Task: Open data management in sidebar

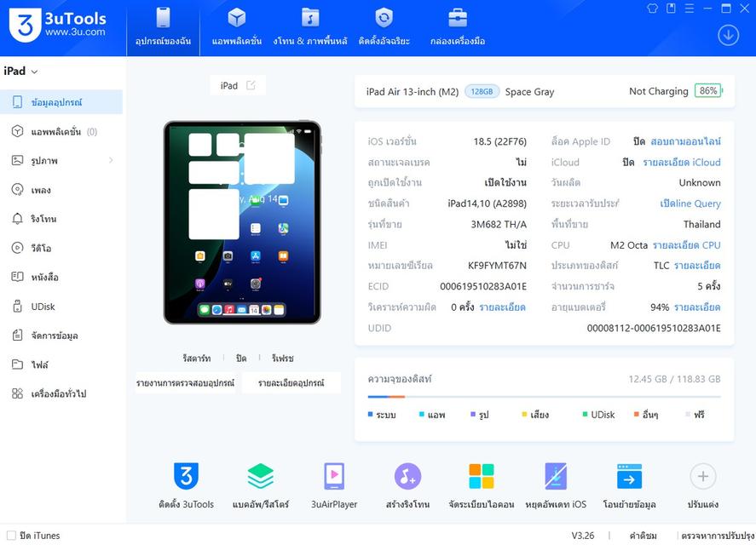Action: [x=61, y=336]
